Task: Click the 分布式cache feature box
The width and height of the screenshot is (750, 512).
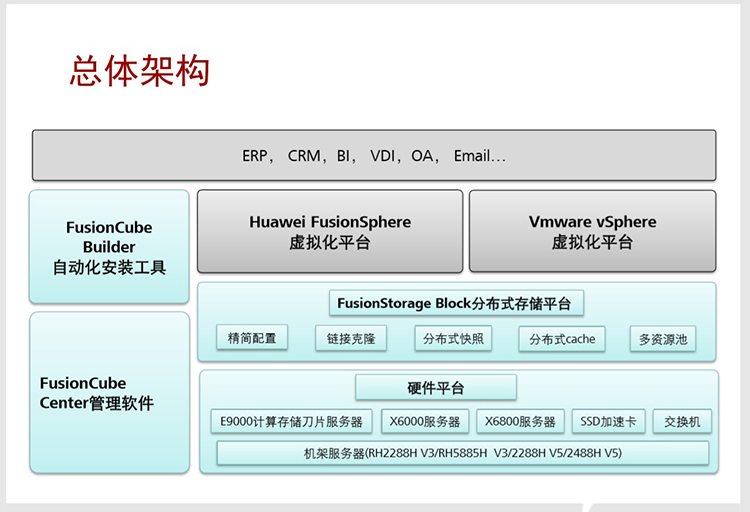Action: click(562, 339)
